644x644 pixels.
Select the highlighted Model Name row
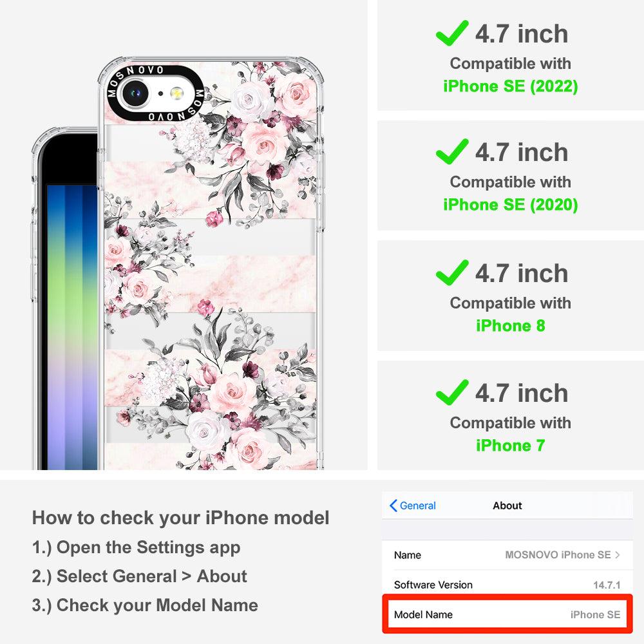click(x=507, y=614)
